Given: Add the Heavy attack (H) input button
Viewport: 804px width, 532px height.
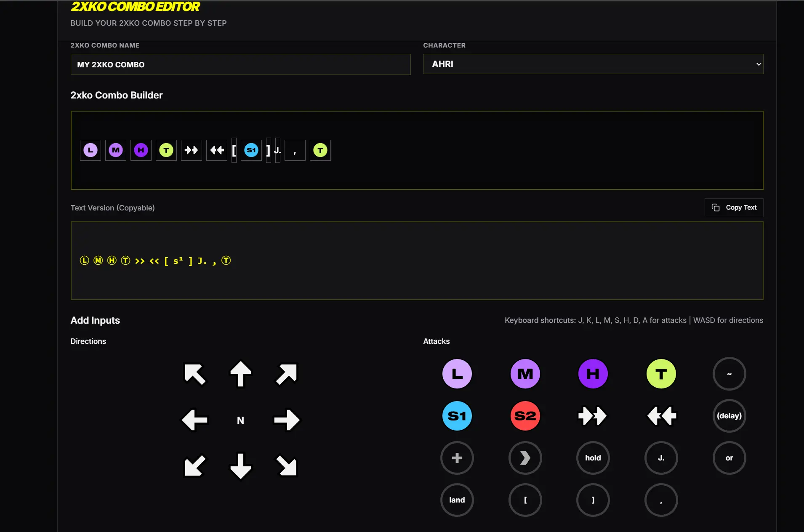Looking at the screenshot, I should tap(593, 374).
